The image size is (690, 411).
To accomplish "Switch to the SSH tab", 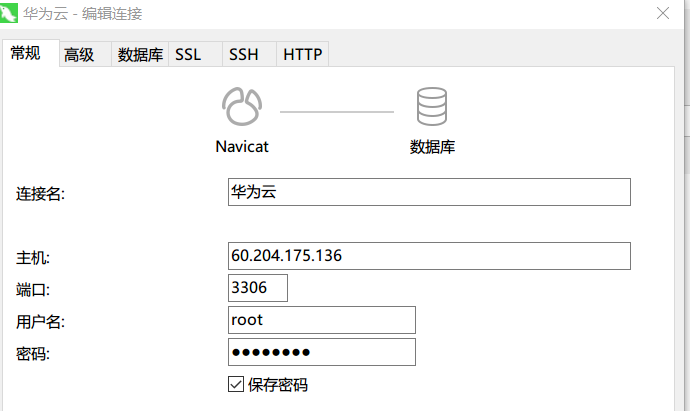I will pos(249,55).
